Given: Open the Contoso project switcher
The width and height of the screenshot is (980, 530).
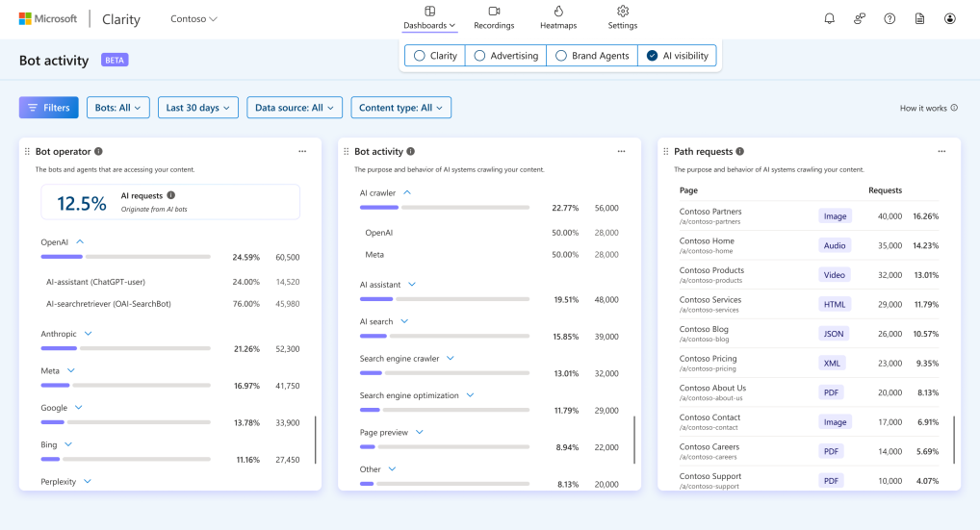Looking at the screenshot, I should [193, 18].
